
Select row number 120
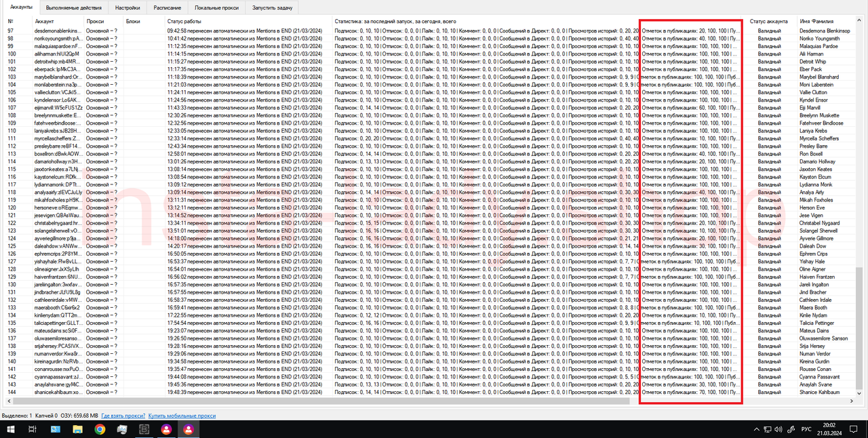pos(12,207)
